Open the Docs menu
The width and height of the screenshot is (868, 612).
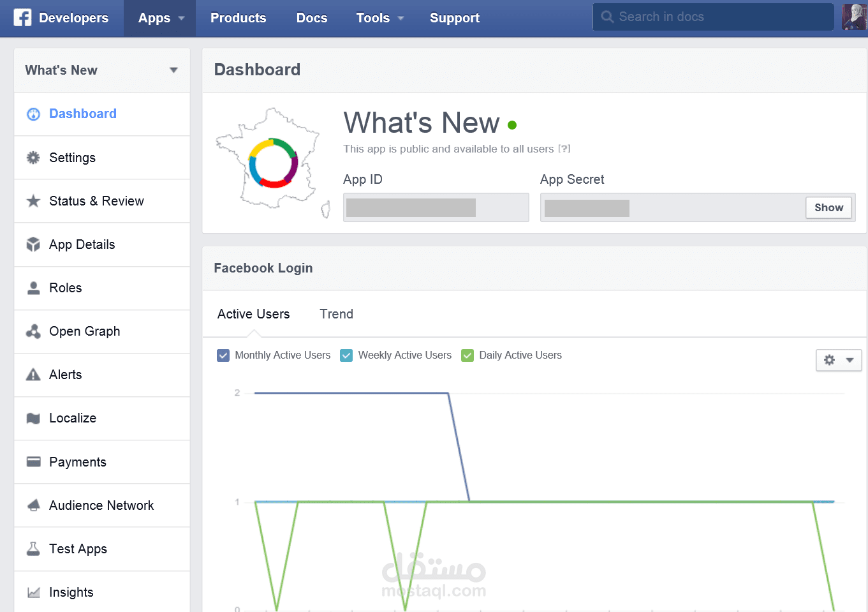coord(312,18)
